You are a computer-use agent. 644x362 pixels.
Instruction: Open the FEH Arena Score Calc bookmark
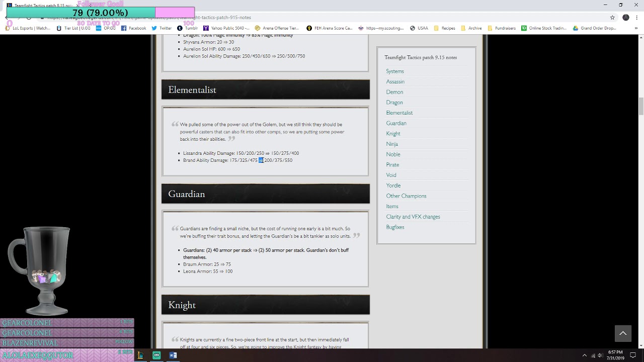330,28
